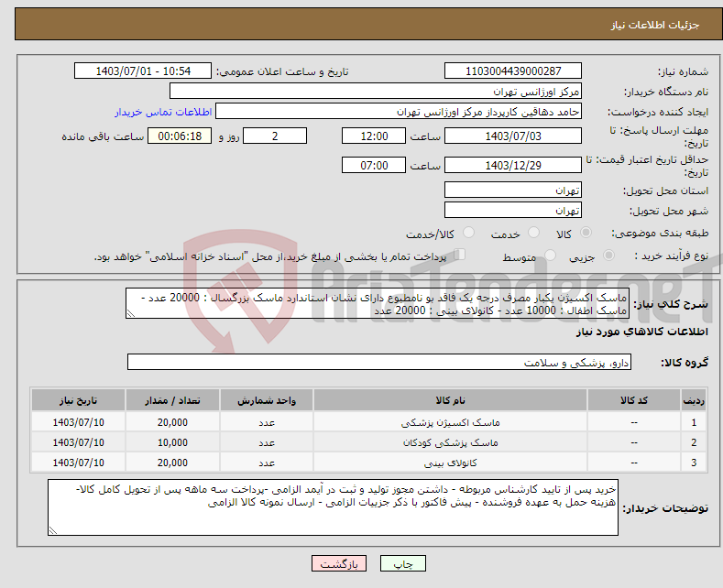Click the تعداد / مقدار column header
723x588 pixels.
coord(172,400)
